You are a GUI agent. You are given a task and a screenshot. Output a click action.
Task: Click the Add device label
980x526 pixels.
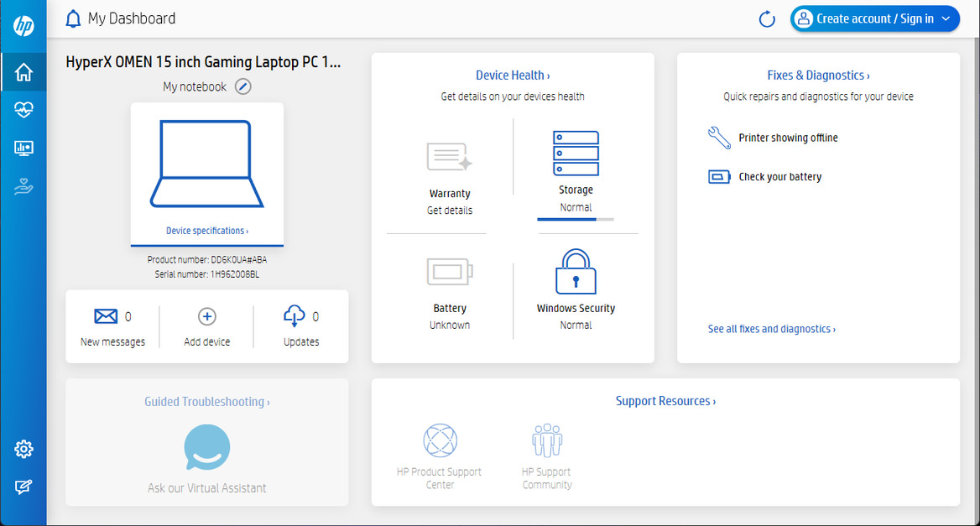pyautogui.click(x=207, y=341)
